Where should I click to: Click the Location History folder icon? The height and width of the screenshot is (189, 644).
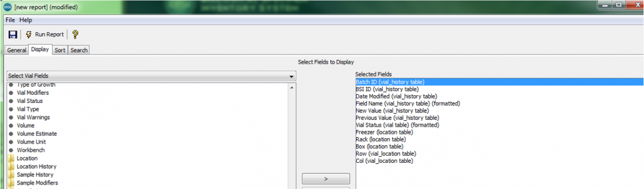click(x=11, y=166)
